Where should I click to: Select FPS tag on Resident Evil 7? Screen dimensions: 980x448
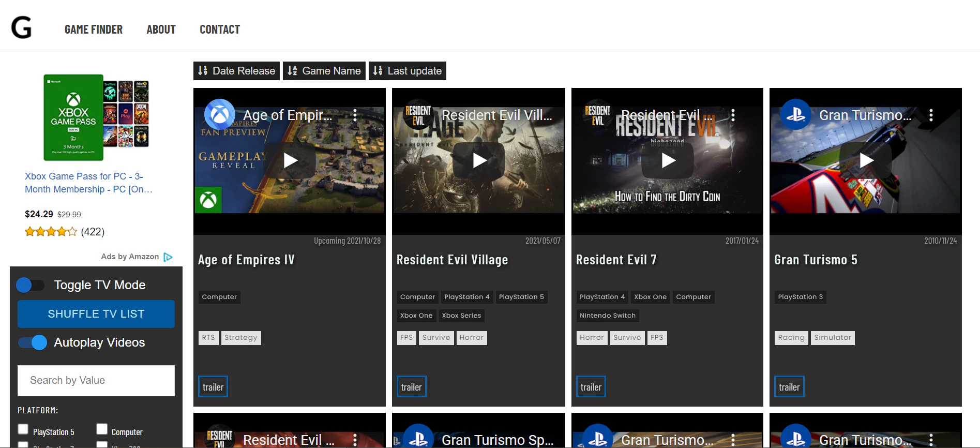[x=657, y=338]
